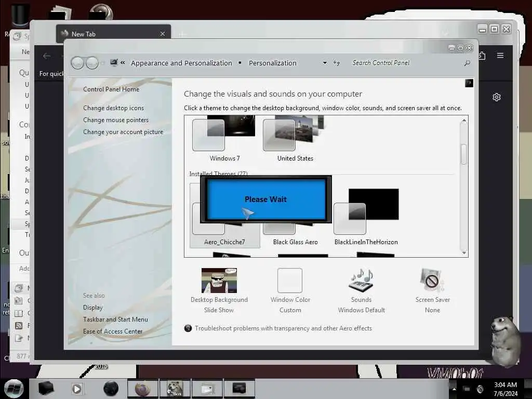Screen dimensions: 532x399
Task: Click the Windows Start orb
Action: click(14, 389)
